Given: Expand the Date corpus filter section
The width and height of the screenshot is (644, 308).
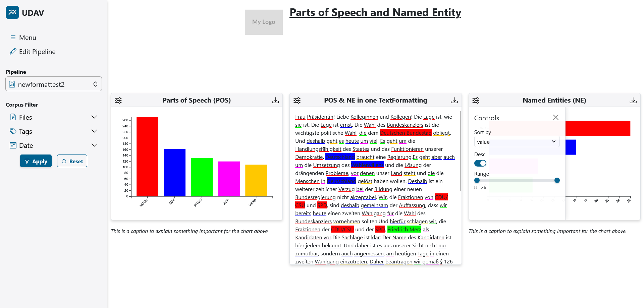Looking at the screenshot, I should (94, 145).
